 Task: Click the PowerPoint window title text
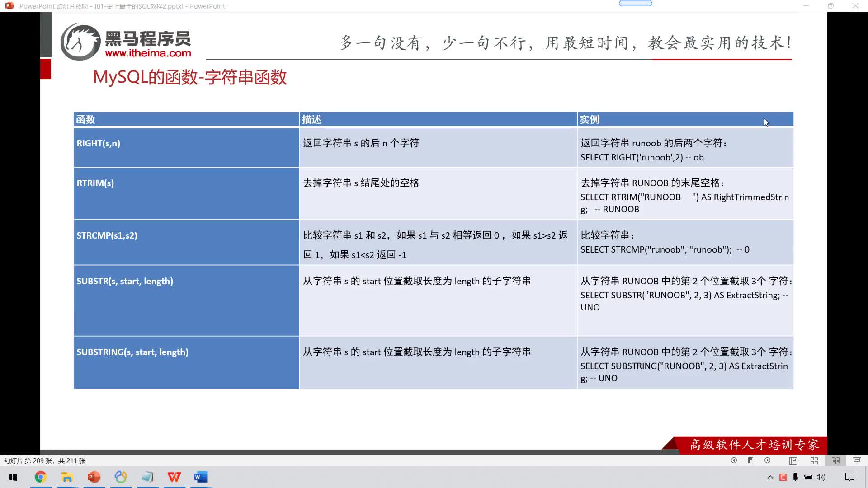(x=122, y=6)
